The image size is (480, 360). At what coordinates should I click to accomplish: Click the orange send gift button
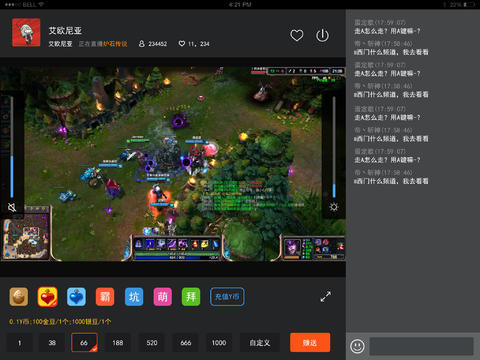310,342
